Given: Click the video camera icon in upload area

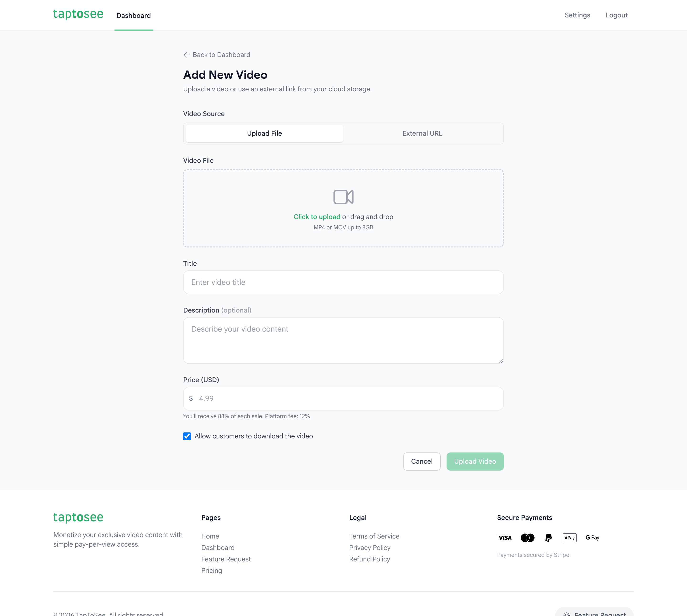Looking at the screenshot, I should click(x=343, y=197).
